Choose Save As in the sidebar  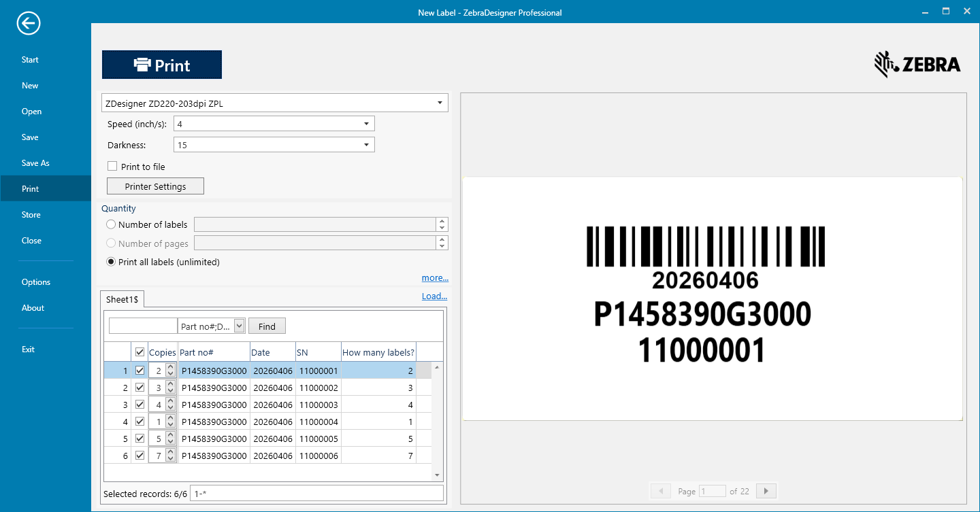35,163
